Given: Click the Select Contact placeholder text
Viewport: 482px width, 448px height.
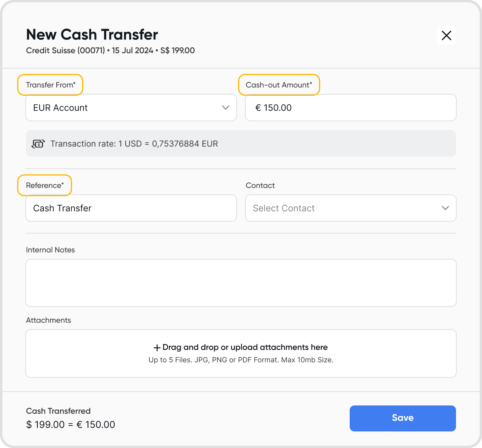Looking at the screenshot, I should pos(284,208).
